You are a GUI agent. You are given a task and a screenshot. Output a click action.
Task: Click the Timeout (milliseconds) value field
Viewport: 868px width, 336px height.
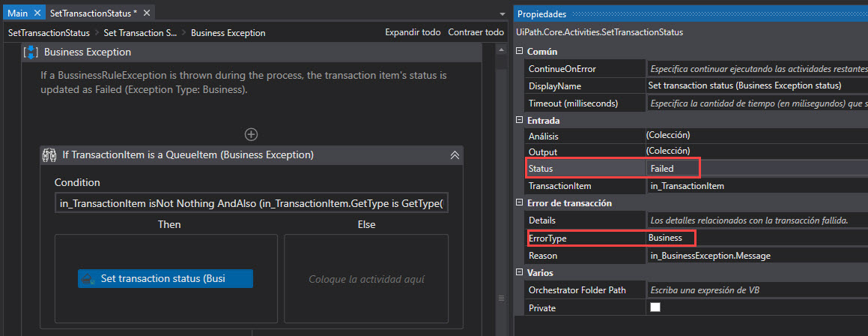pyautogui.click(x=756, y=103)
